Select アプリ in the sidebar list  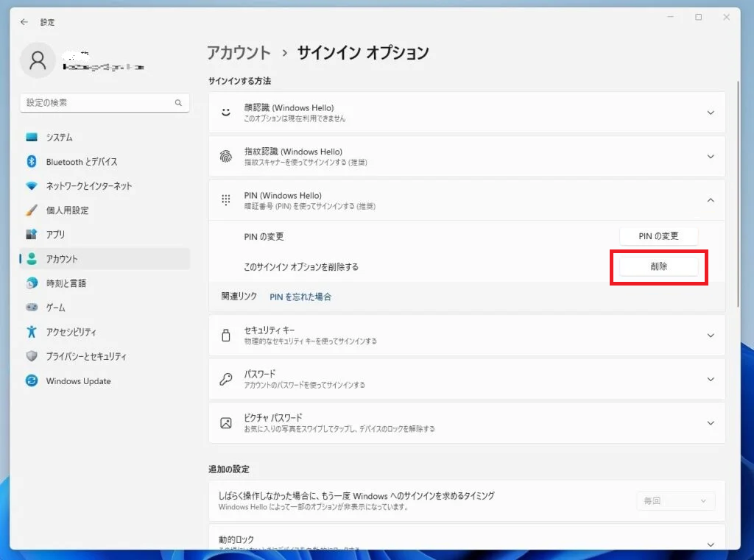point(105,235)
